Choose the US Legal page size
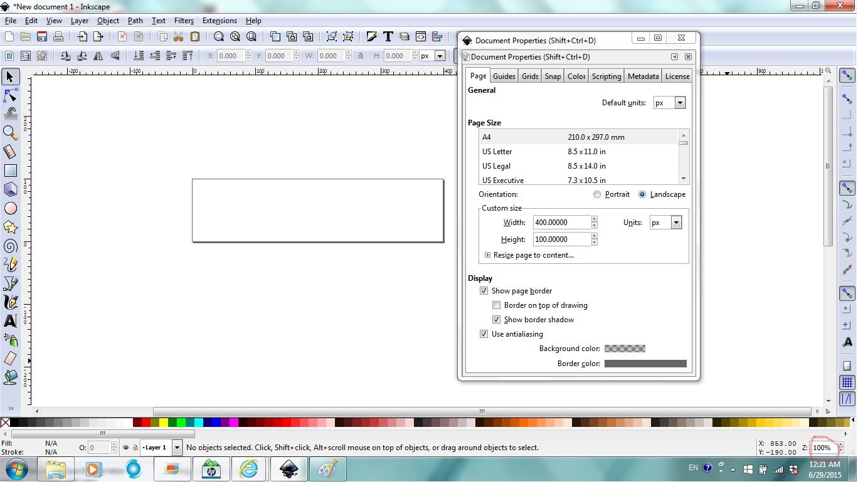Viewport: 868px width, 494px height. click(x=580, y=166)
